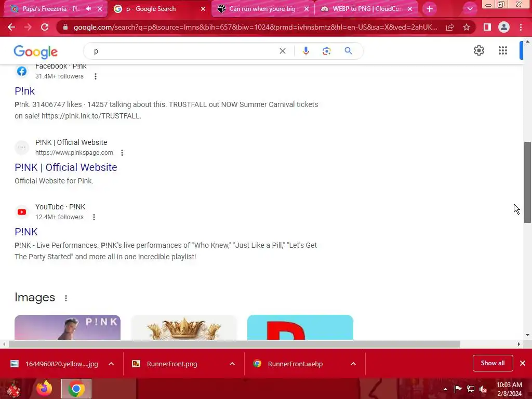The width and height of the screenshot is (532, 399).
Task: Close the downloads bar
Action: coord(523,363)
